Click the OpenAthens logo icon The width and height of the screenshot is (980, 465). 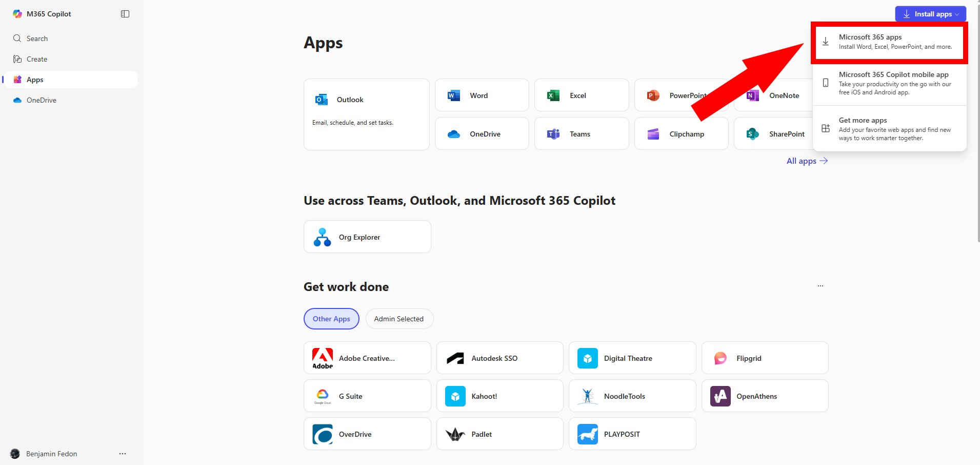[721, 396]
